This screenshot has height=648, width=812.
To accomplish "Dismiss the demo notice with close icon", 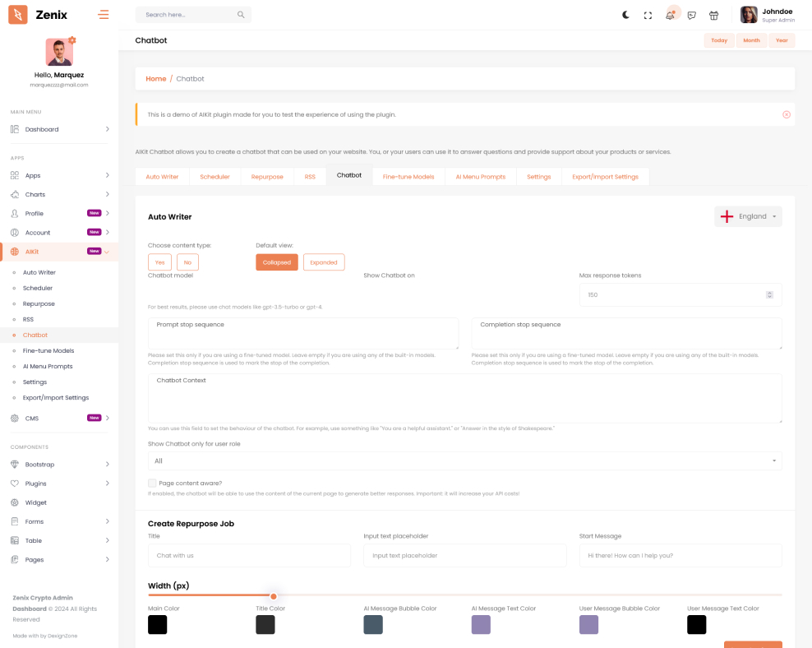I will (x=786, y=114).
